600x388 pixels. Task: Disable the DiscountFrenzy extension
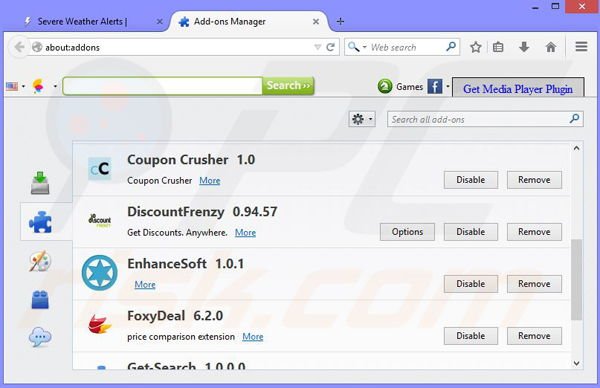471,232
